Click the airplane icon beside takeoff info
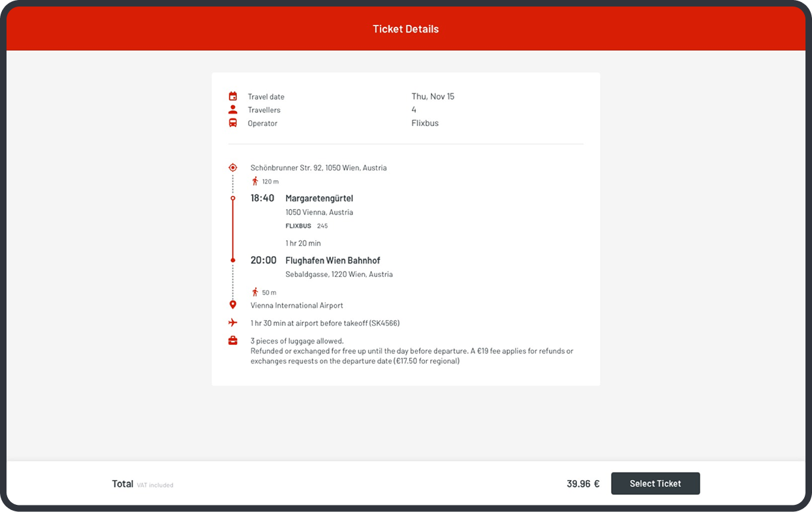This screenshot has width=812, height=512. pos(233,323)
